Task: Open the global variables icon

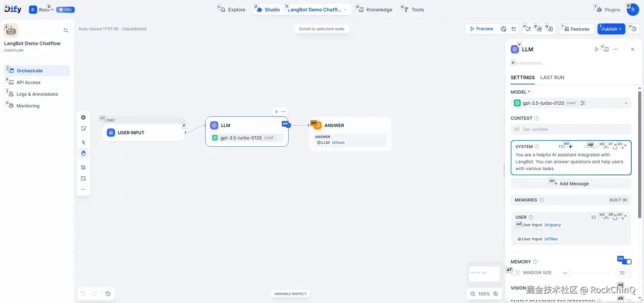Action: 550,29
